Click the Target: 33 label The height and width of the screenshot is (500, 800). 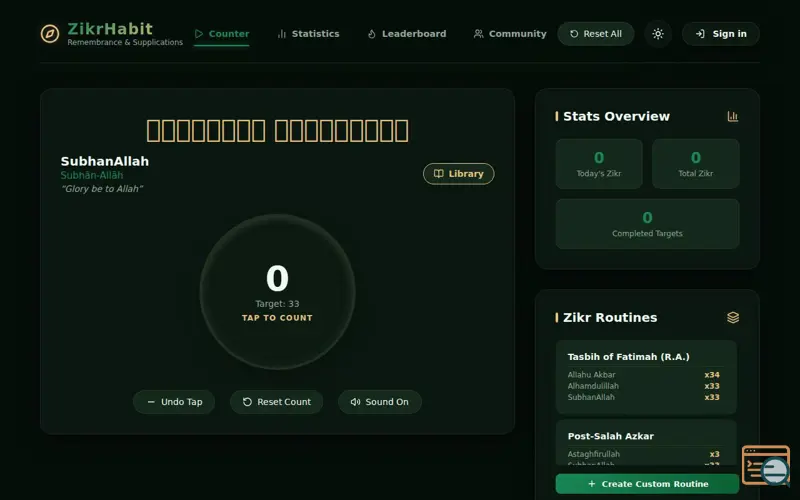click(277, 304)
